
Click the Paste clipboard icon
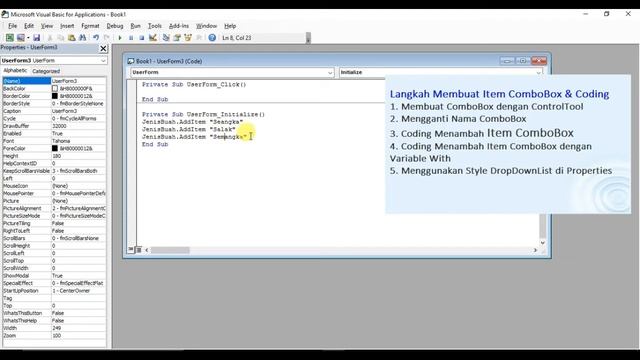71,38
